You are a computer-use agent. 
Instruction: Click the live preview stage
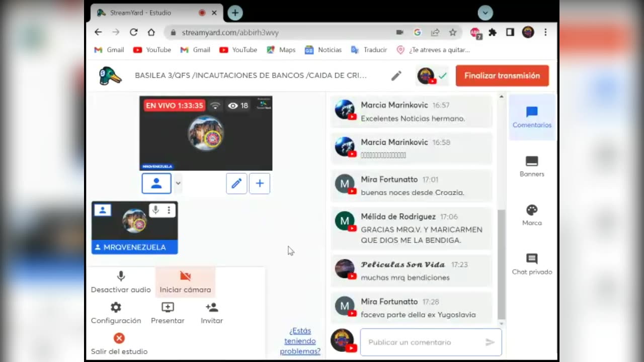(206, 133)
